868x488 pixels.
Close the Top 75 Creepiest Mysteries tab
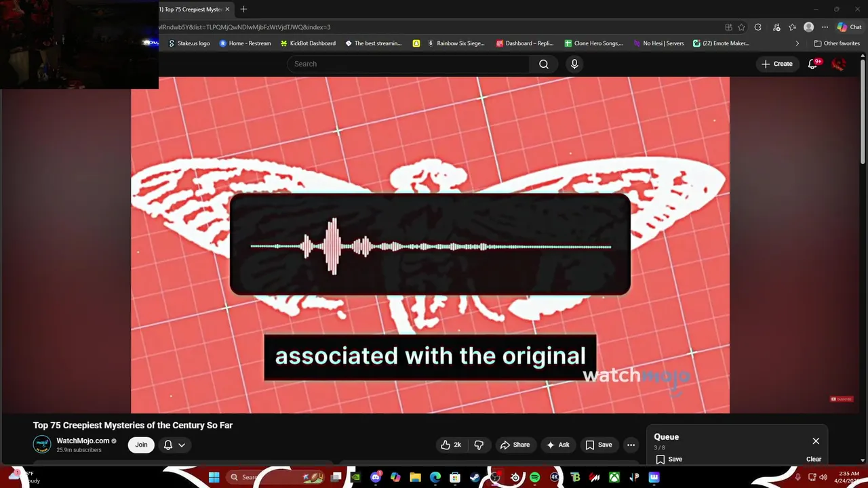[x=227, y=9]
